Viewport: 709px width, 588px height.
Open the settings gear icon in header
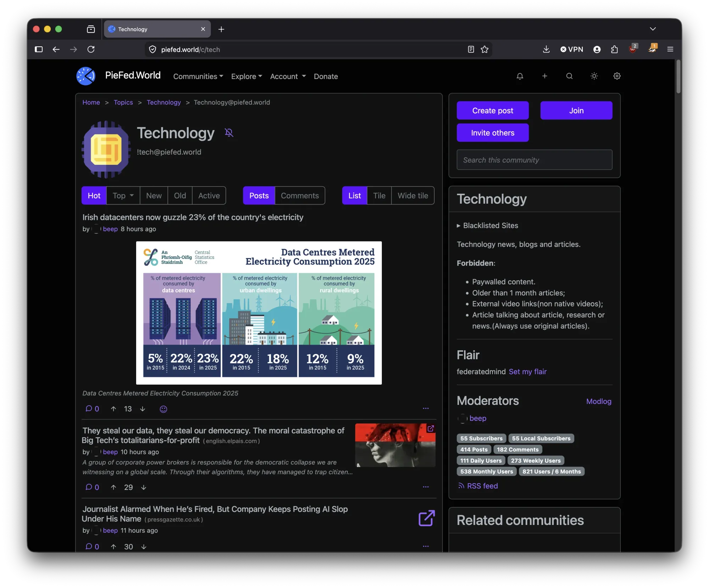point(617,76)
